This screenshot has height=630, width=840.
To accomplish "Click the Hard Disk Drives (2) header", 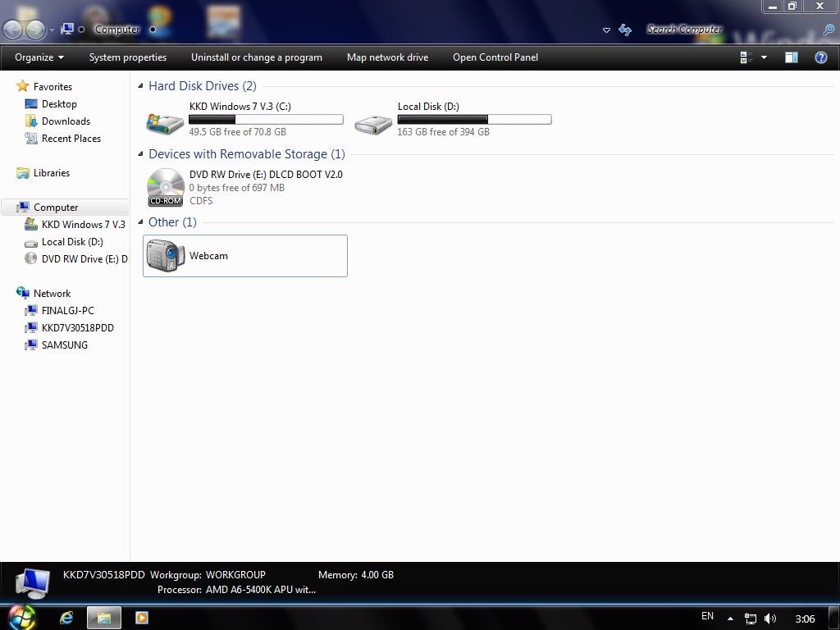I will [x=203, y=85].
